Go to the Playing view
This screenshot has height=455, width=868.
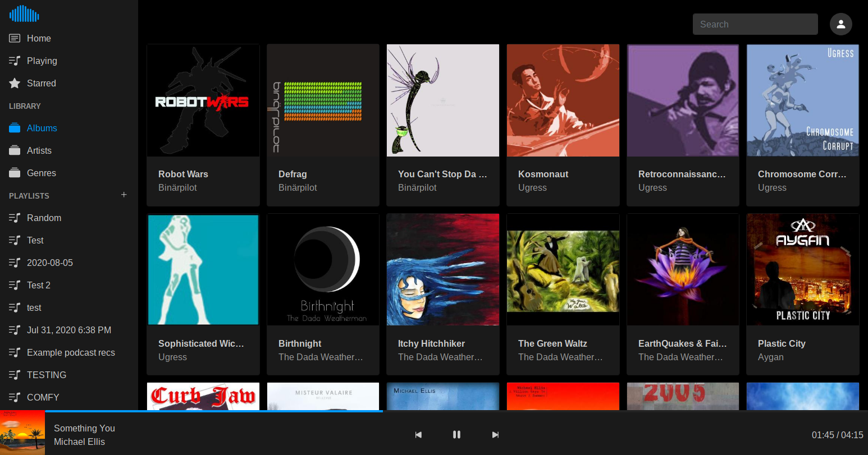coord(69,61)
